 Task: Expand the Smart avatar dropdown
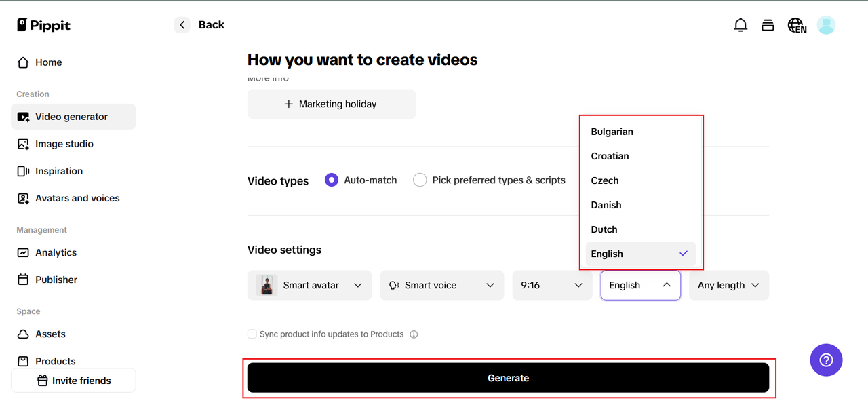pos(309,285)
